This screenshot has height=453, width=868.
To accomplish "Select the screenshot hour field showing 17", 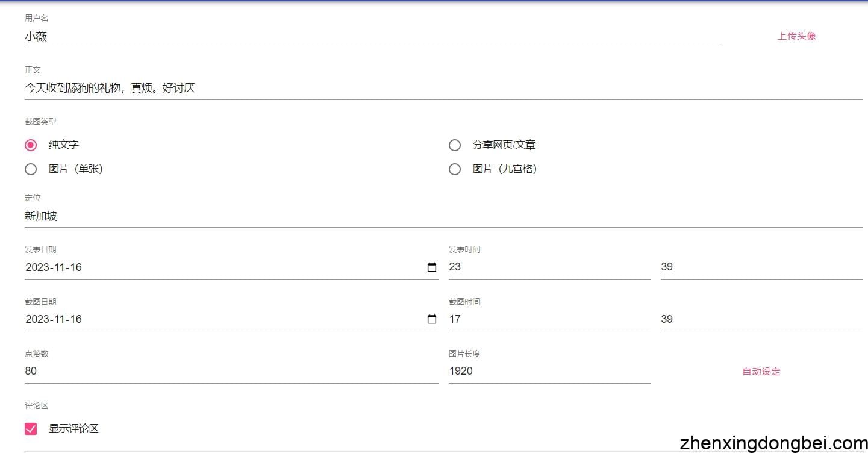I will point(542,319).
